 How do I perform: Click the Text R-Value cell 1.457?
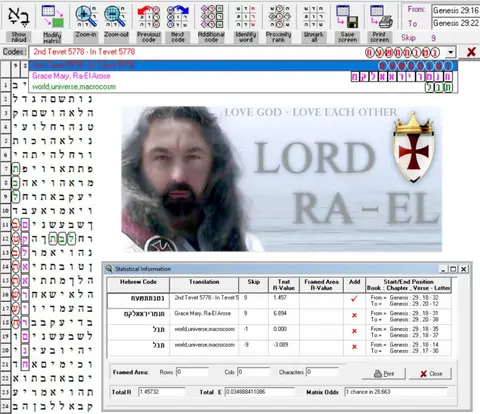pyautogui.click(x=284, y=301)
